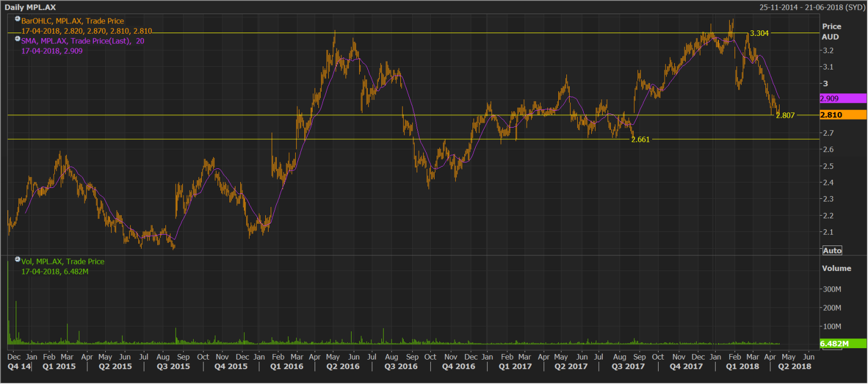Click the 17-04-2018 OHLC values line
This screenshot has width=868, height=384.
click(x=87, y=31)
